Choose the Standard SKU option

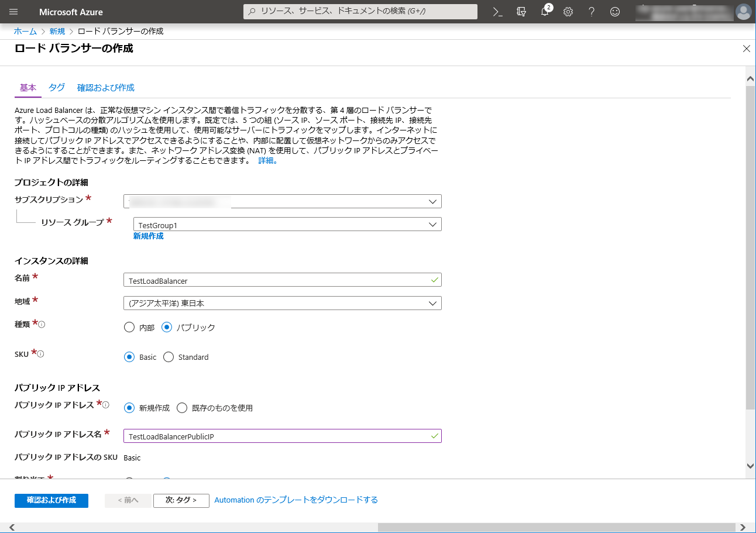click(x=169, y=357)
